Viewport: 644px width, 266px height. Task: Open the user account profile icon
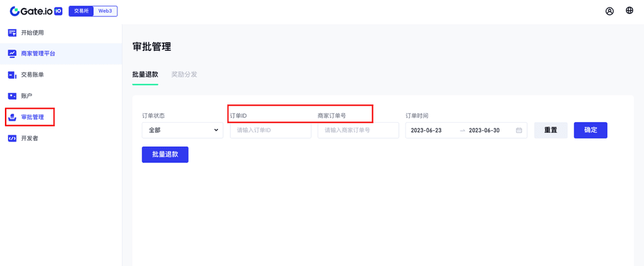coord(609,11)
